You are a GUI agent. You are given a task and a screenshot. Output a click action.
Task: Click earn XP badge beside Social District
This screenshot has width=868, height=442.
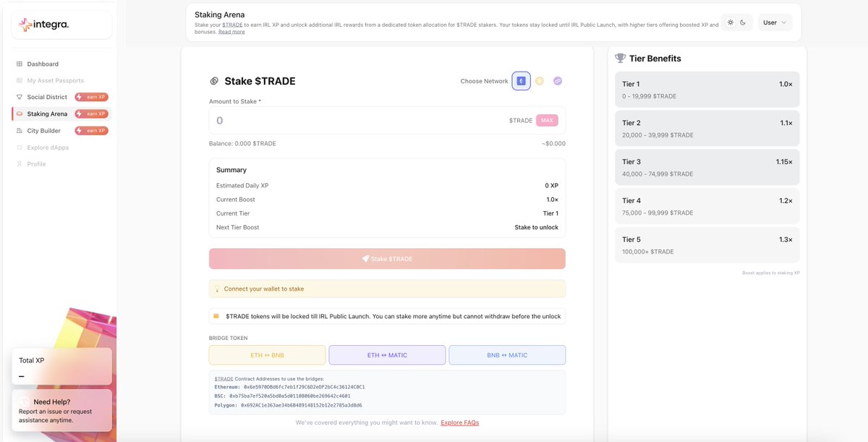click(x=91, y=97)
